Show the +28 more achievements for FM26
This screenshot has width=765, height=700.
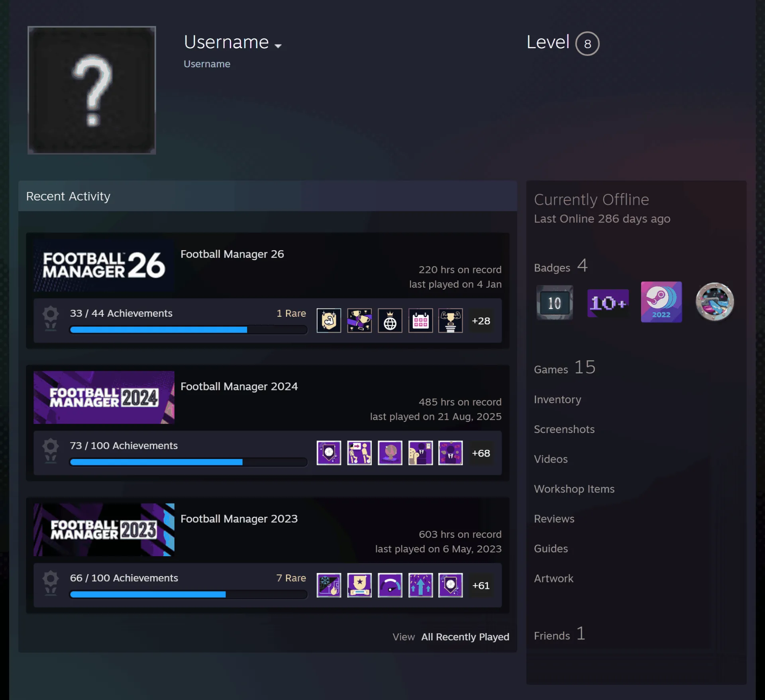tap(481, 321)
